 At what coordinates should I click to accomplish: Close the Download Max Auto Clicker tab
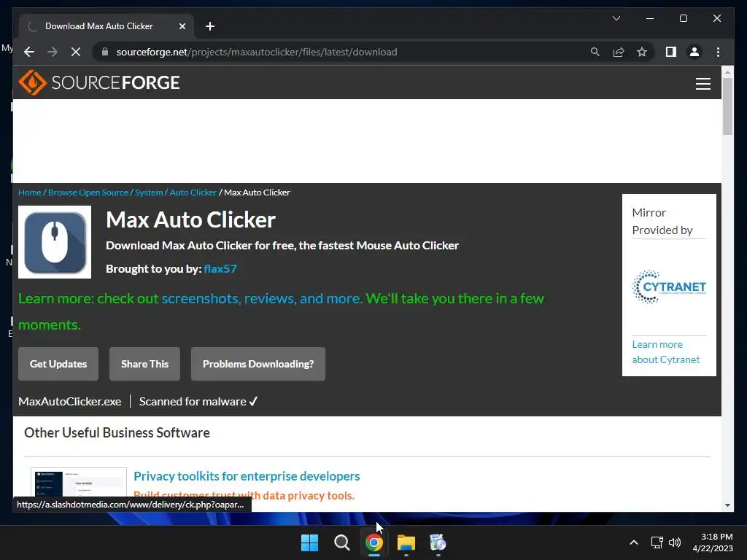(182, 26)
